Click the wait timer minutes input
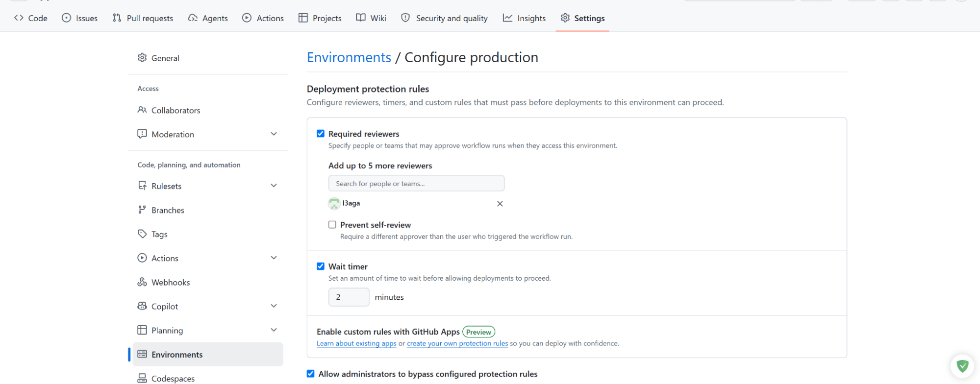This screenshot has width=980, height=384. pos(349,297)
